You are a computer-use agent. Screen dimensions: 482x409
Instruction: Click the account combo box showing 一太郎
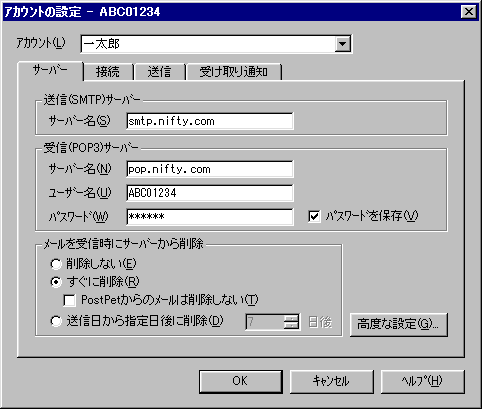216,44
